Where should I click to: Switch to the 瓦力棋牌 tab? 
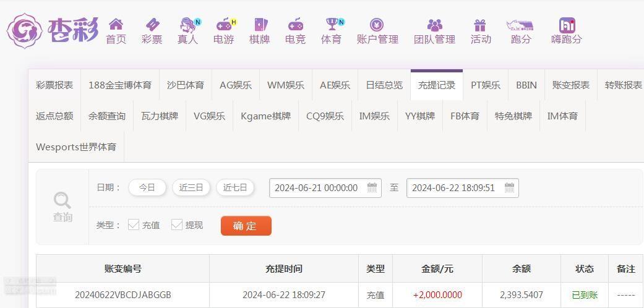160,116
